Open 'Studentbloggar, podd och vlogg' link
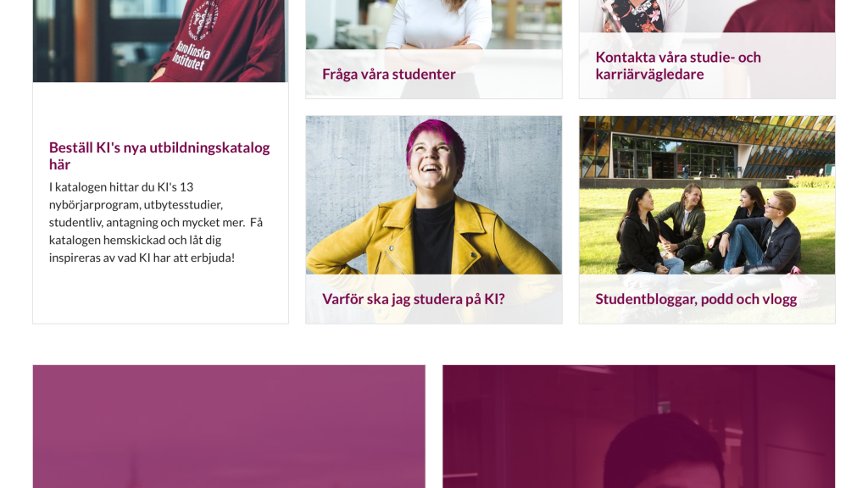Screen dimensions: 868x488 696,299
